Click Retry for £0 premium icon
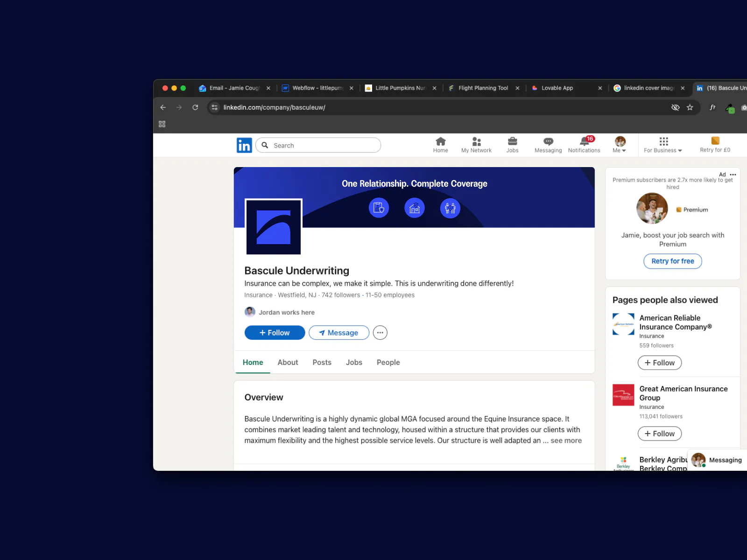Viewport: 747px width, 560px height. click(715, 145)
